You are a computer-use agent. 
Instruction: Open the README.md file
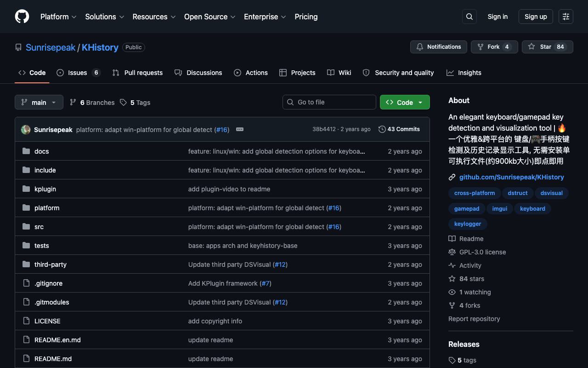pyautogui.click(x=53, y=359)
